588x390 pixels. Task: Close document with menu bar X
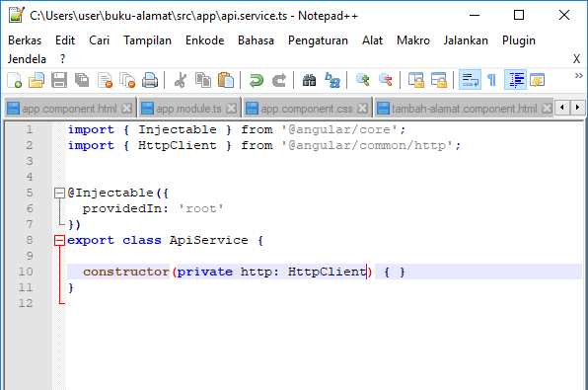point(576,59)
